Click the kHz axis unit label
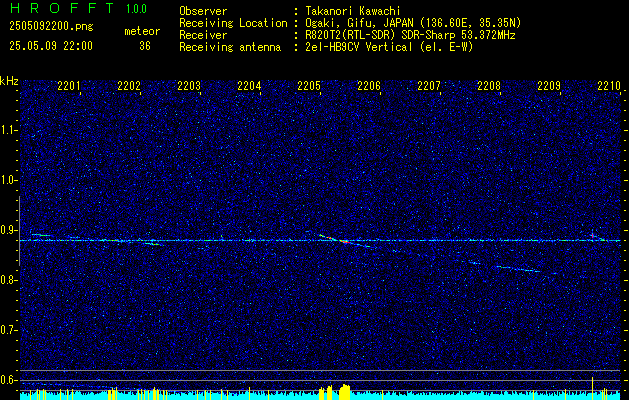This screenshot has width=629, height=400. click(9, 81)
